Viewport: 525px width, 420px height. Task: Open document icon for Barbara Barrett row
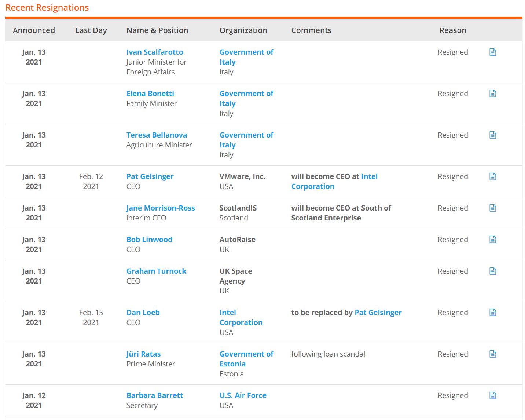point(493,395)
